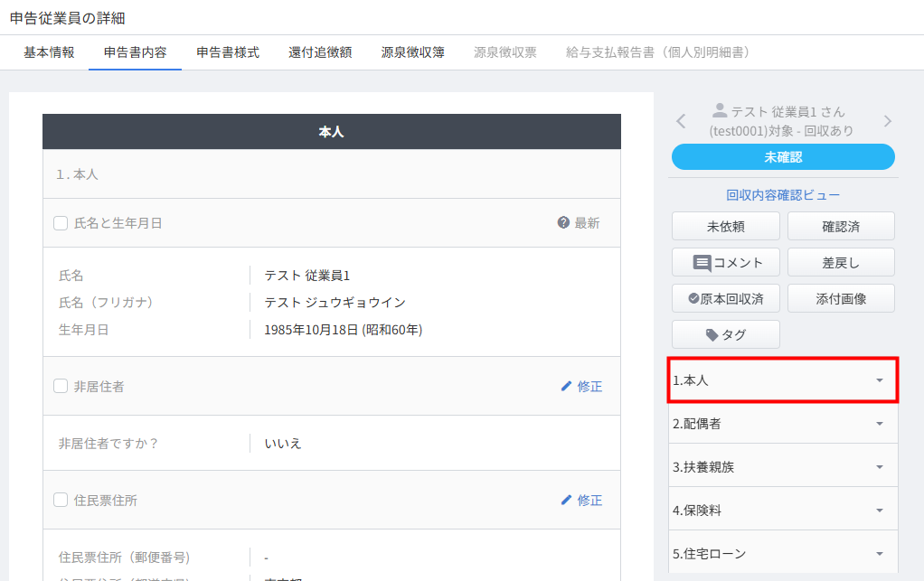924x581 pixels.
Task: Go to next employee with right chevron
Action: [x=887, y=121]
